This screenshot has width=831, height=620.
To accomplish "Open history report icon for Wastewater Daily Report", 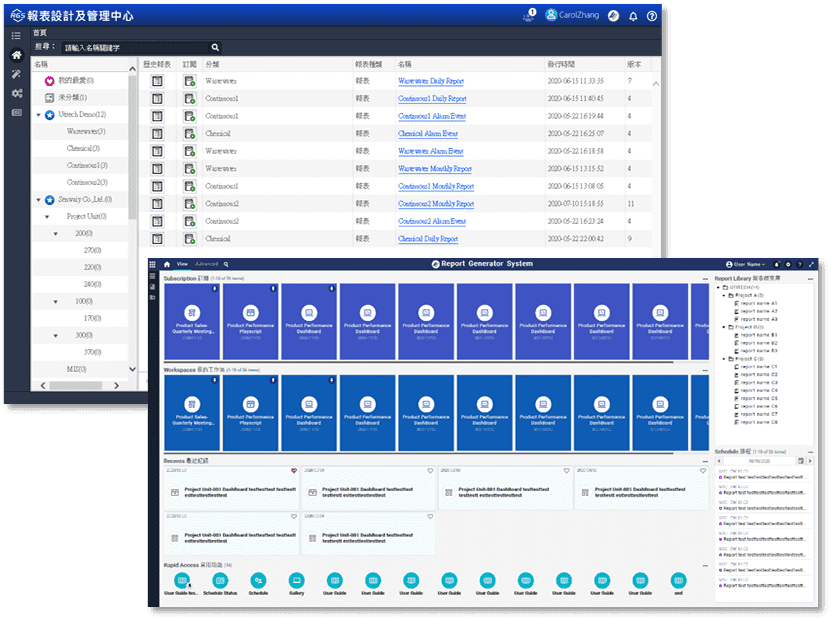I will [157, 81].
